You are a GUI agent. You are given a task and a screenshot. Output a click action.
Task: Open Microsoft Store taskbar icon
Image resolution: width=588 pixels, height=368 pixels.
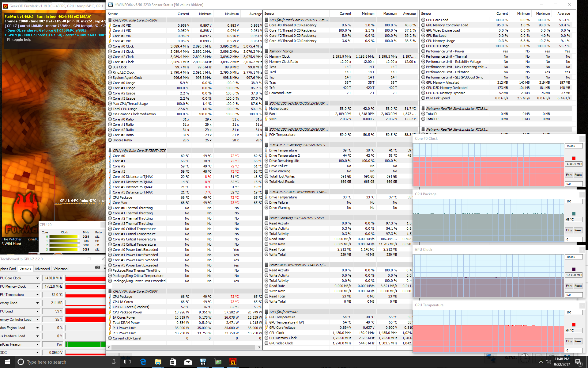pyautogui.click(x=173, y=362)
